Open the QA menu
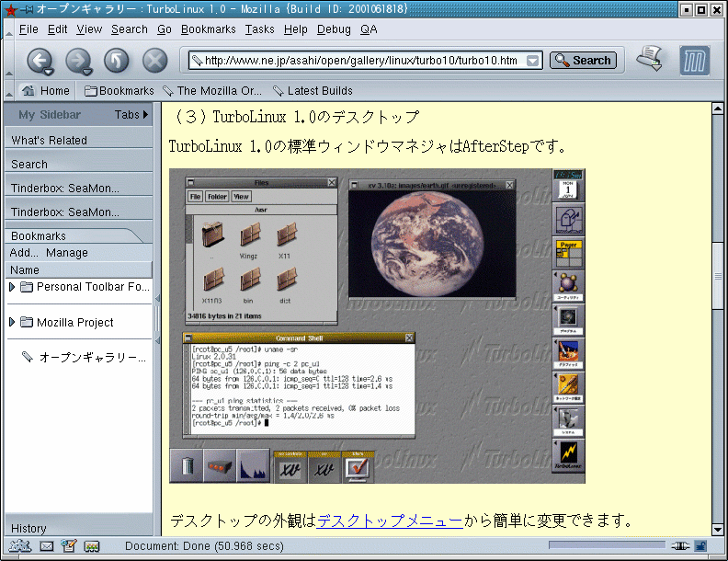Screen dimensions: 728x561 point(369,29)
